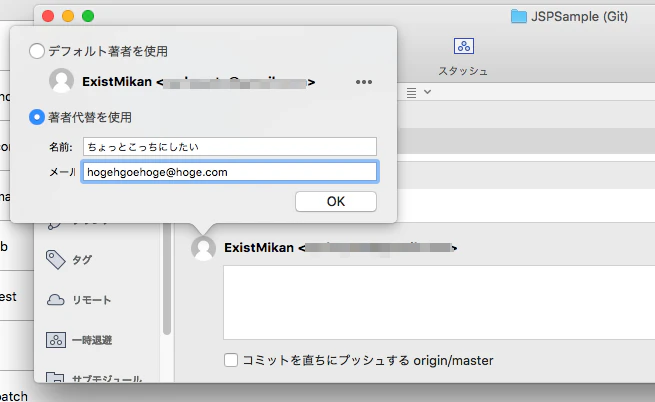Screen dimensions: 655x402
Task: Open the three-dots options next to ExistMikan
Action: tap(364, 82)
